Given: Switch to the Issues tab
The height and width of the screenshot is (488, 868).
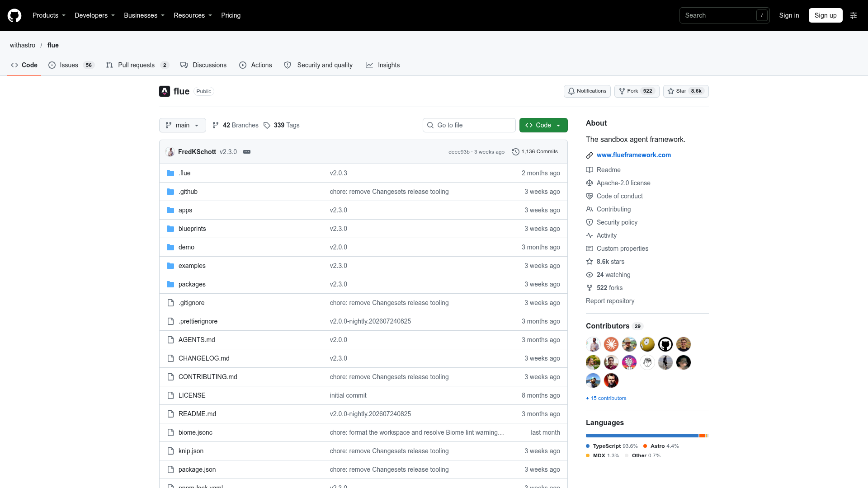Looking at the screenshot, I should (x=71, y=65).
